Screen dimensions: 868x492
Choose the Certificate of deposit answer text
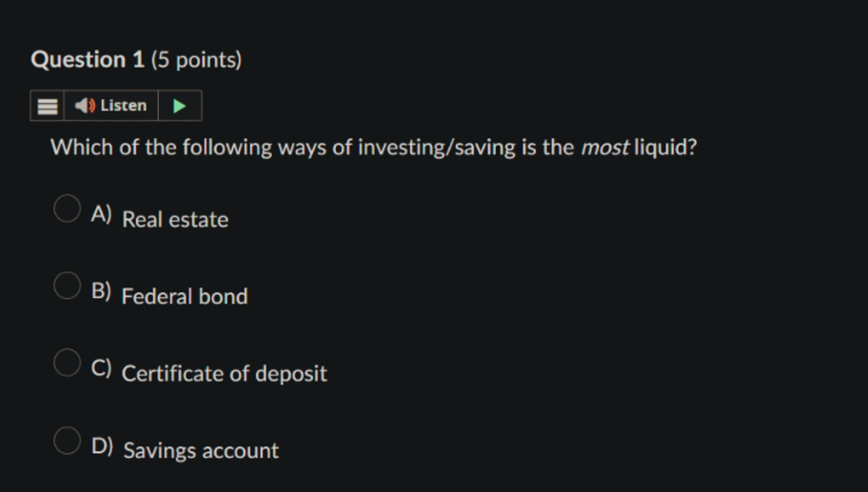225,374
